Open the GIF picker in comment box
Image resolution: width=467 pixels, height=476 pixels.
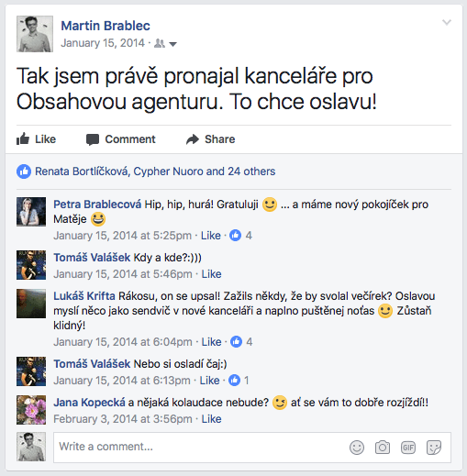(x=408, y=448)
